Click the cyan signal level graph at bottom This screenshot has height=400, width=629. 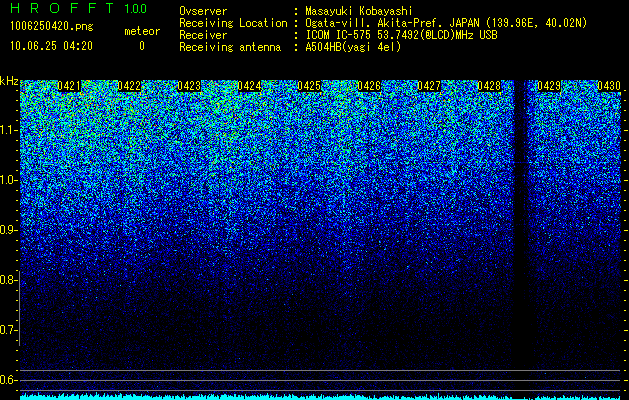click(x=321, y=397)
